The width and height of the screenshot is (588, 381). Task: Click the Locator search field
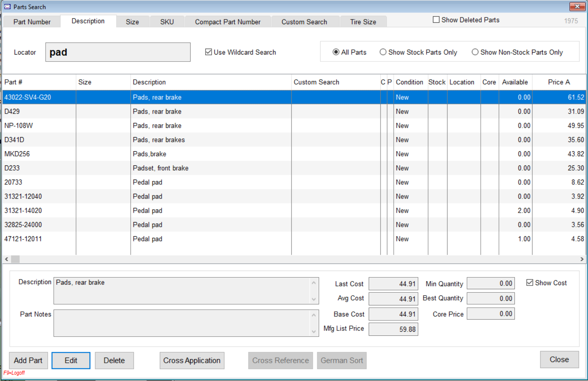tap(118, 52)
